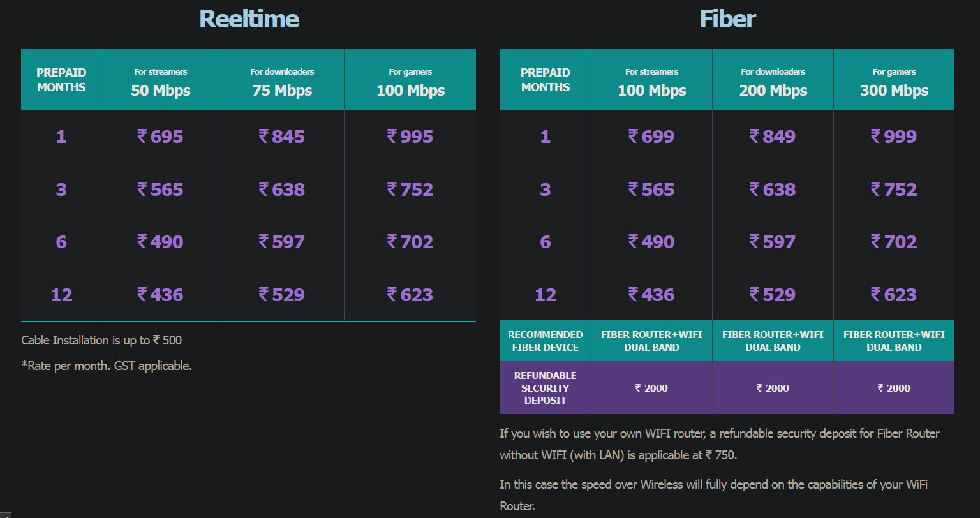Select the Fiber 300 Mbps gamers column header
Viewport: 980px width, 518px height.
pos(894,82)
